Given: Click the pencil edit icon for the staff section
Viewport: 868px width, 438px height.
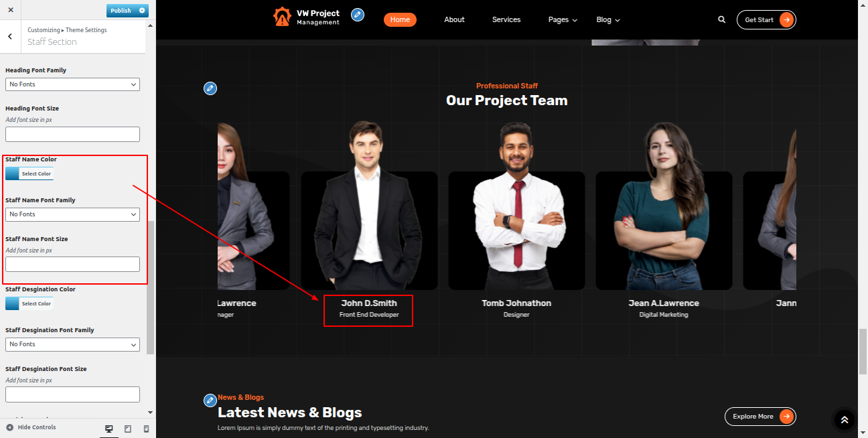Looking at the screenshot, I should (210, 88).
